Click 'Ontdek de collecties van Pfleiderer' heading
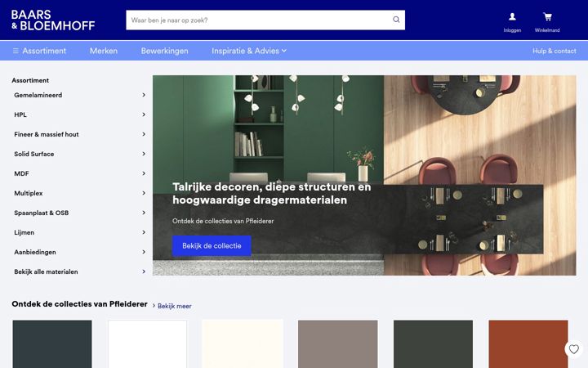Image resolution: width=588 pixels, height=368 pixels. coord(79,304)
